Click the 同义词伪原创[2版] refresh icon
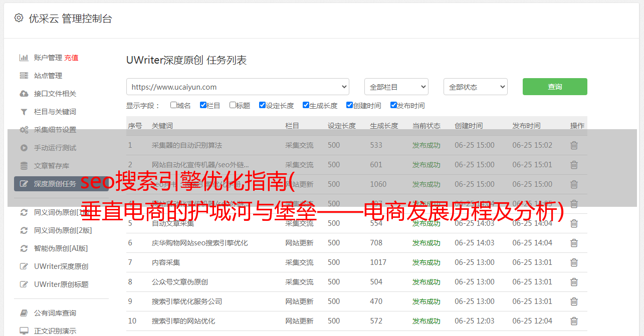 click(x=24, y=230)
